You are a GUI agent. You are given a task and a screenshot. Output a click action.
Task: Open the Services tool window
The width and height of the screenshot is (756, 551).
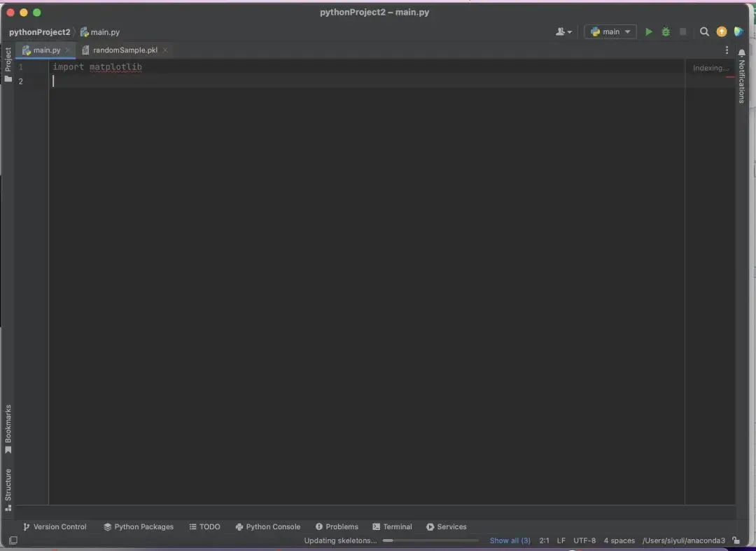(x=447, y=526)
